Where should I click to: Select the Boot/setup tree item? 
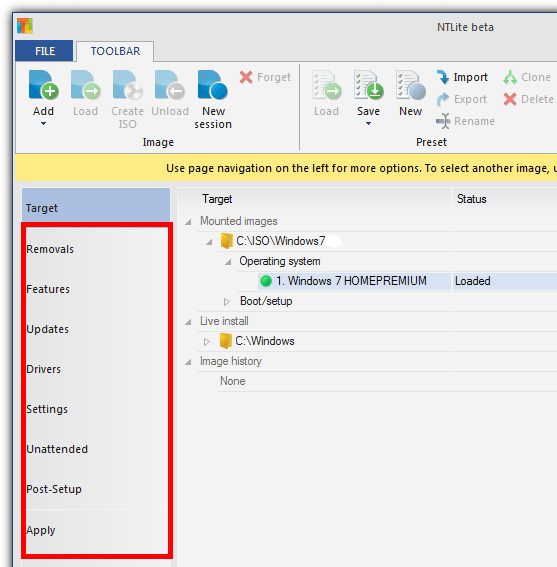(266, 301)
